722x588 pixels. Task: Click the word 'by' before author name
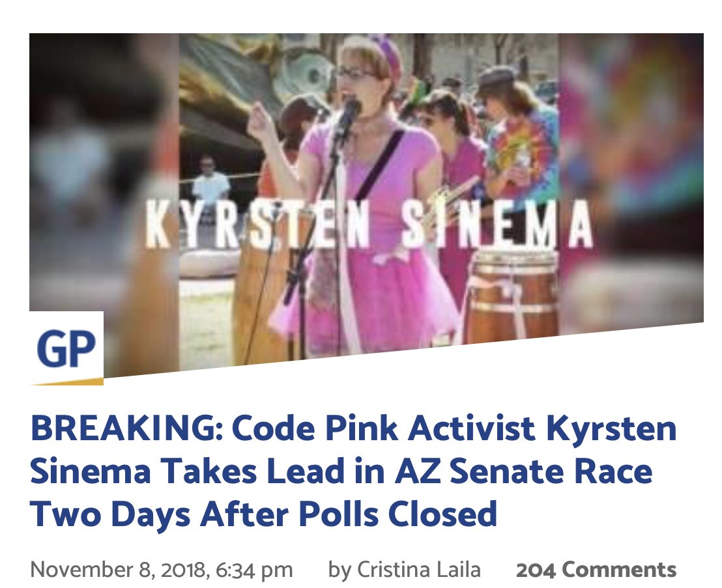pyautogui.click(x=339, y=570)
